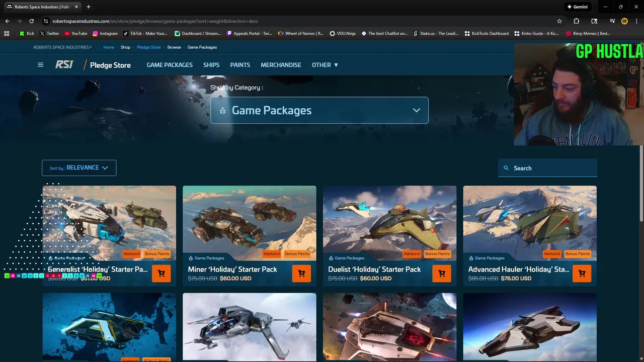Open a new browser tab
This screenshot has height=362, width=644.
click(89, 7)
